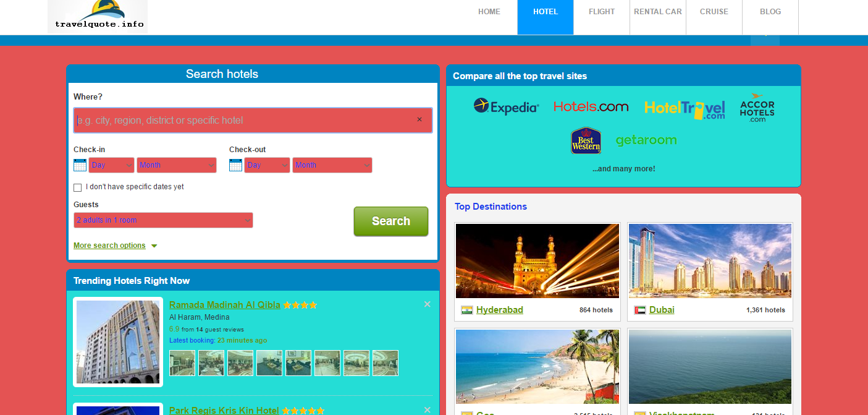Open the "2 adults in 1 room" guests dropdown

coord(162,220)
